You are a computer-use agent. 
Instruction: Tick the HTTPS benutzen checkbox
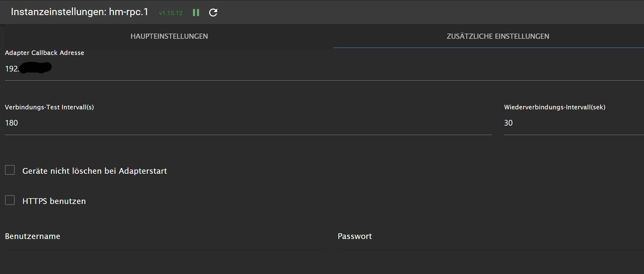[10, 200]
